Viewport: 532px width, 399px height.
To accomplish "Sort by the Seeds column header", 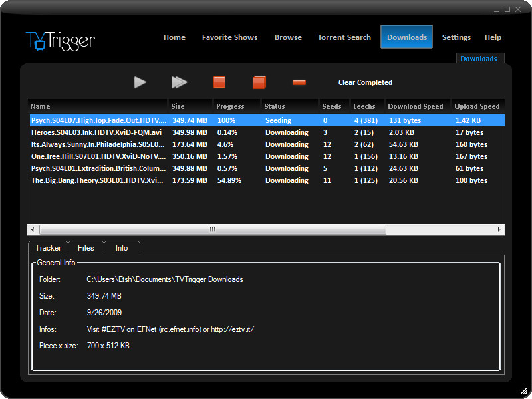I will point(334,106).
